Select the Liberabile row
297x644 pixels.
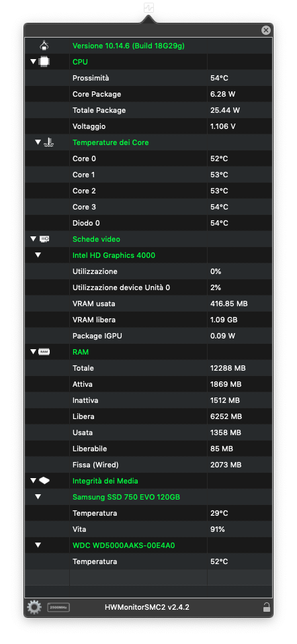pos(148,449)
